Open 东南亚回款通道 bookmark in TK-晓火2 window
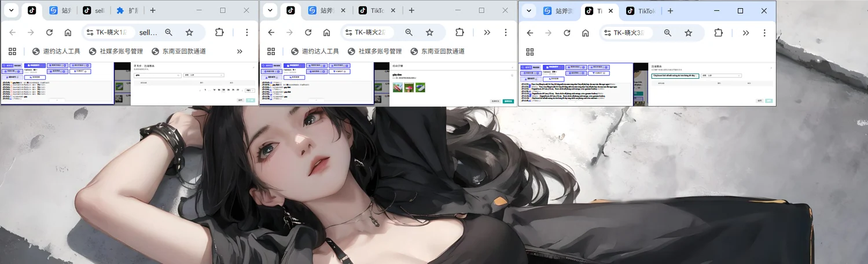Image resolution: width=868 pixels, height=264 pixels. coord(437,51)
